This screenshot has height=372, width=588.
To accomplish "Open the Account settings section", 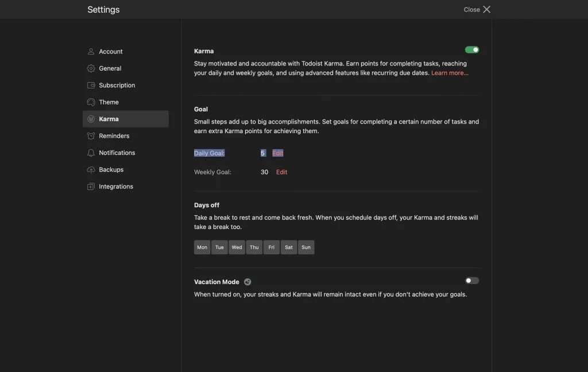I will (126, 51).
